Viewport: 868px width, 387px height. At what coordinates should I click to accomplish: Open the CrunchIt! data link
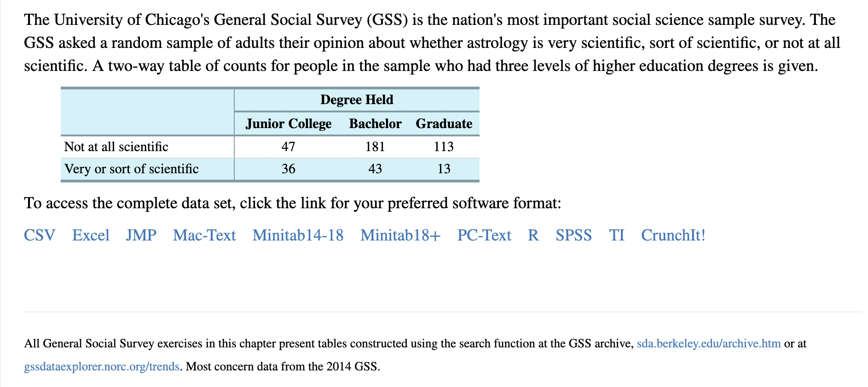(673, 235)
